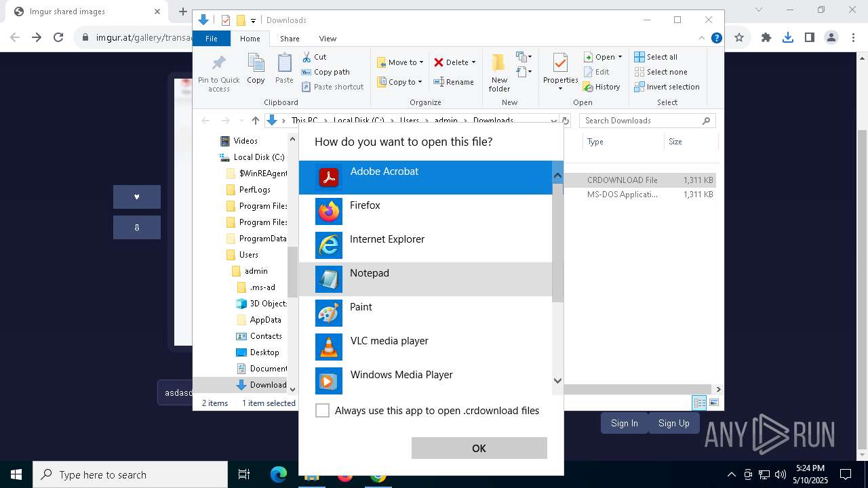868x488 pixels.
Task: Check Always use this app for .crdownload
Action: tap(323, 411)
